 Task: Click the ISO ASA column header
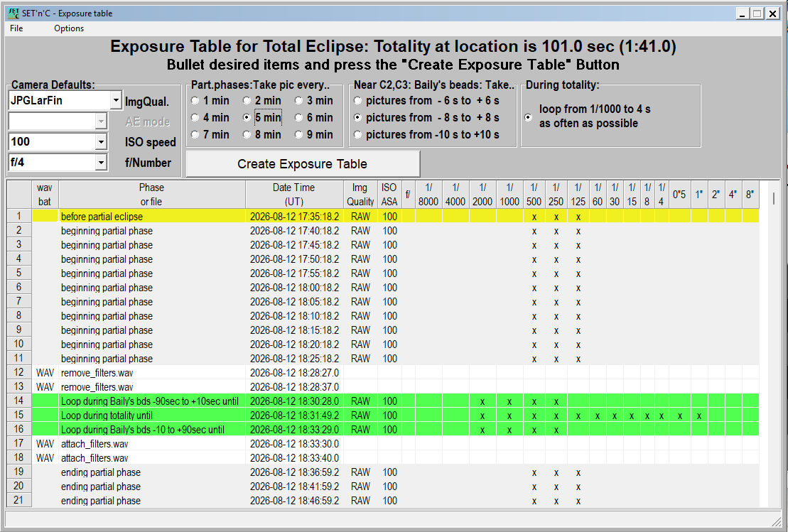tap(389, 195)
